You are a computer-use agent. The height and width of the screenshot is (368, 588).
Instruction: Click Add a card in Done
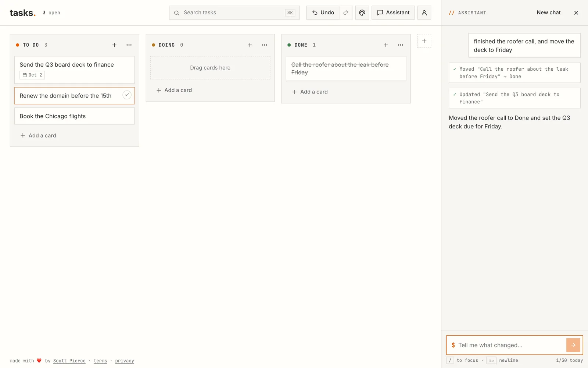(x=310, y=92)
